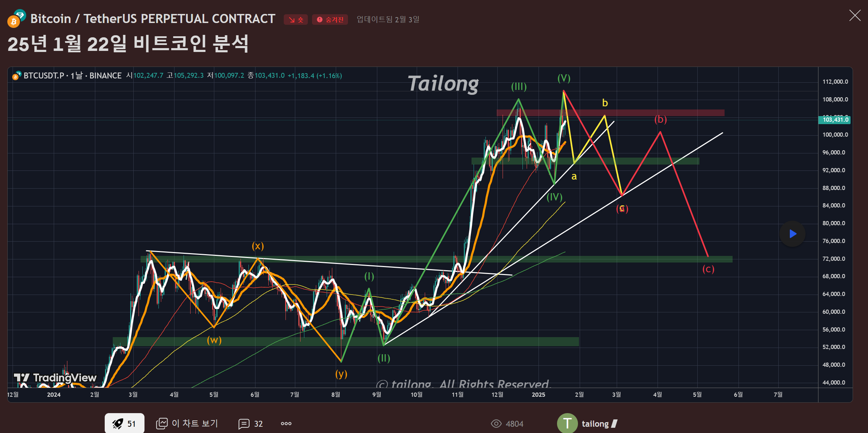
Task: Click the hidden '숨겨진' status badge
Action: (330, 20)
